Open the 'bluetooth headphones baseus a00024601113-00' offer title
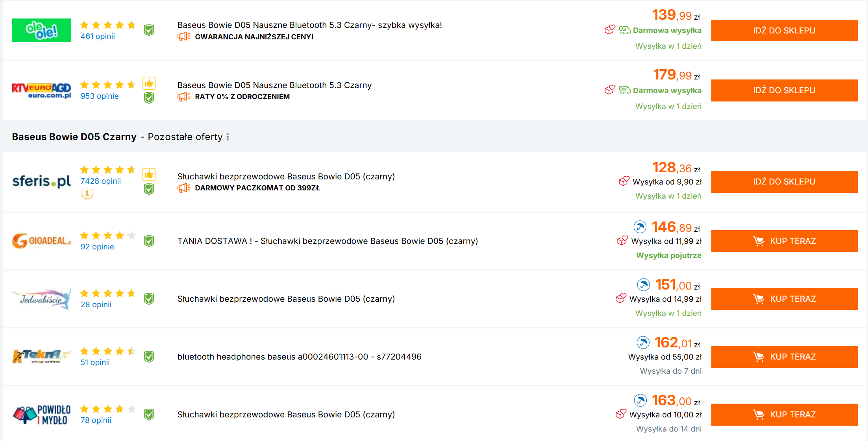The image size is (868, 441). [299, 357]
